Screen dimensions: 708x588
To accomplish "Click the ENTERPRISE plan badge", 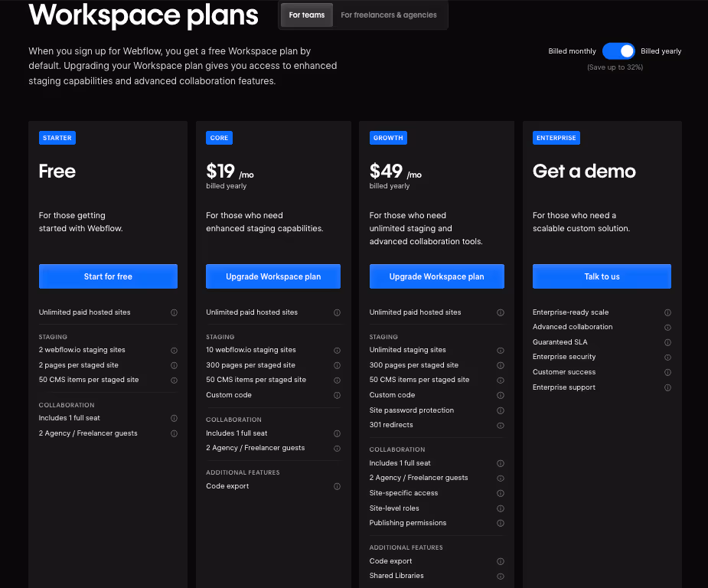I will click(556, 138).
